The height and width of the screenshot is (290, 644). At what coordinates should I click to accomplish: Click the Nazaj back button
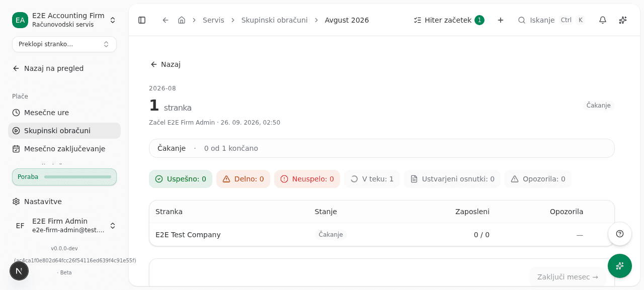point(165,64)
